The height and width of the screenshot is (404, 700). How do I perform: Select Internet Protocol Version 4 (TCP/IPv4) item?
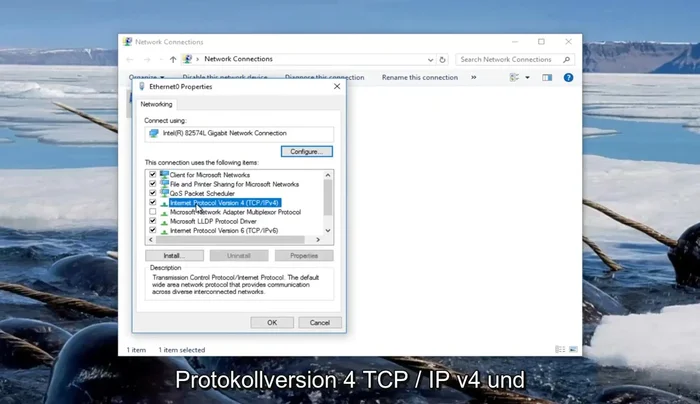(x=225, y=203)
